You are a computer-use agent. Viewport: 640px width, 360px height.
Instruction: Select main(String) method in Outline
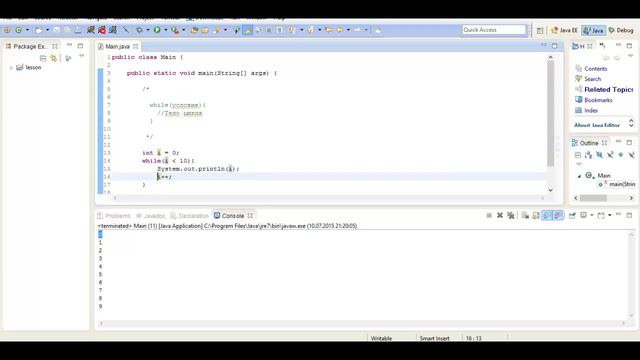click(x=616, y=184)
